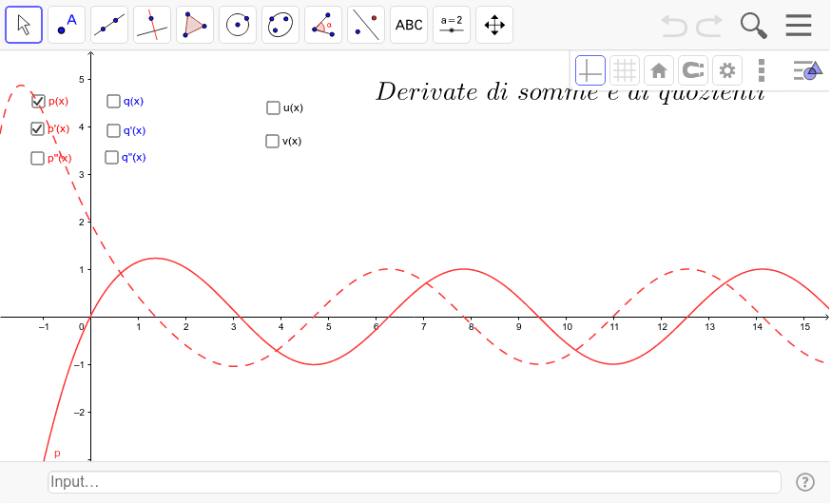Select the Angle tool
Screen dimensions: 831x504
[323, 25]
